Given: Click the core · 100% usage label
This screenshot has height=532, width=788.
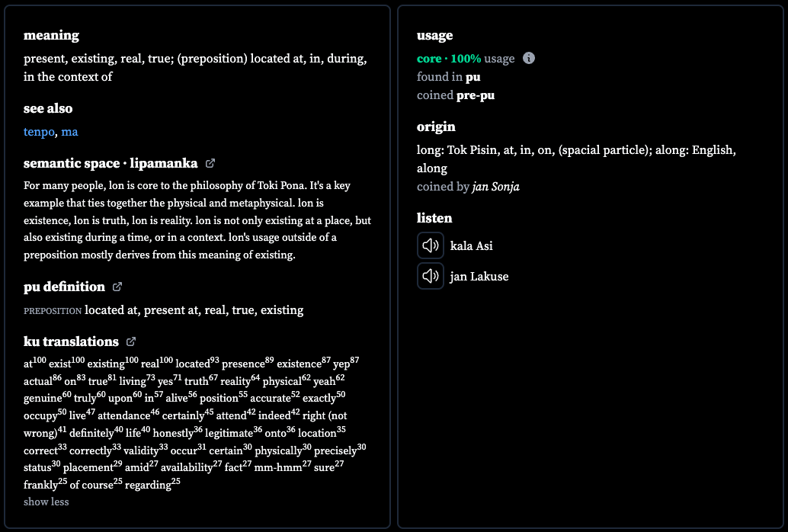Looking at the screenshot, I should pos(466,59).
